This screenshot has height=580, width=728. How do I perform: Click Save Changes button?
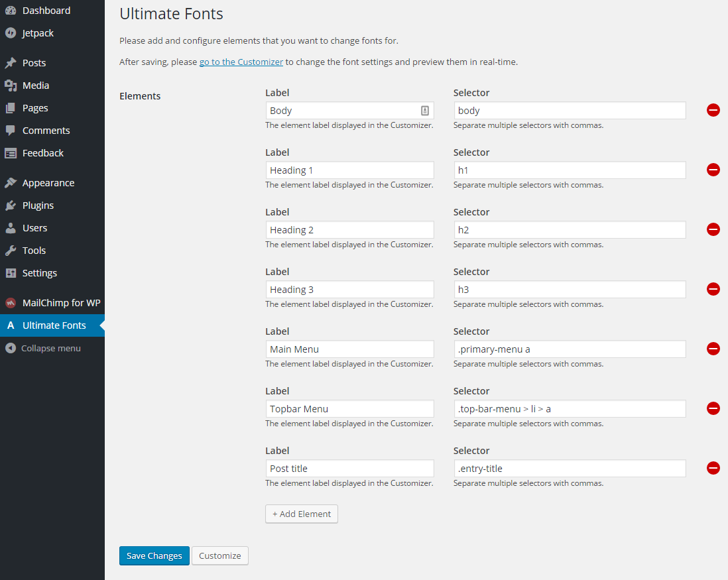tap(154, 555)
